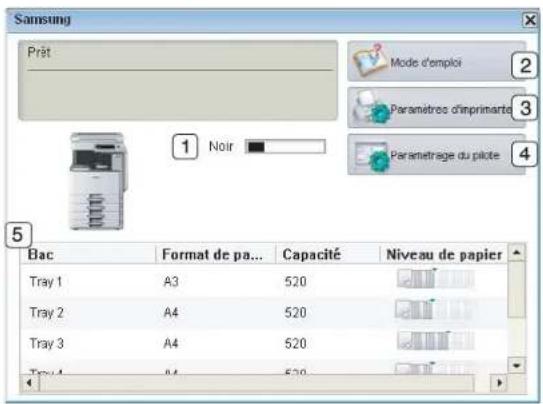Close the Samsung status window
Screen dimensions: 543x404
click(530, 20)
